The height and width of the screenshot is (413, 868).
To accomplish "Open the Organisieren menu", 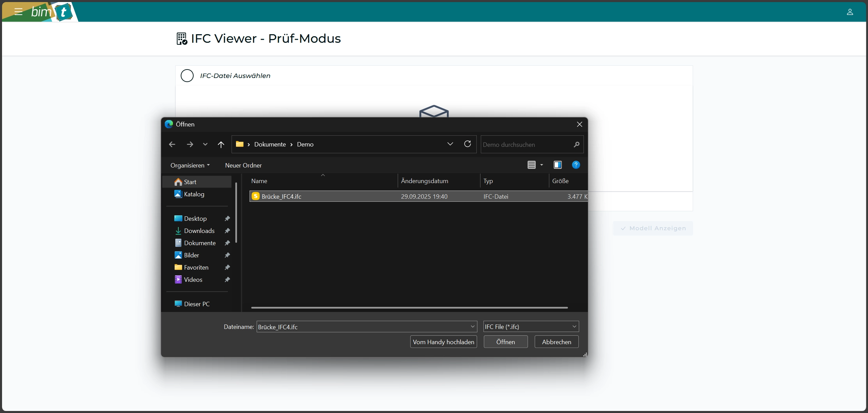I will click(x=190, y=165).
